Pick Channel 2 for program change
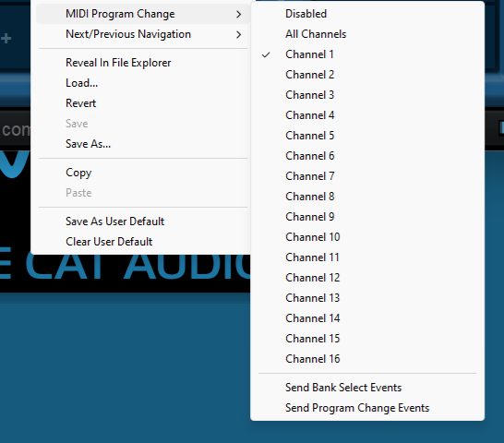Image resolution: width=504 pixels, height=443 pixels. pos(367,74)
